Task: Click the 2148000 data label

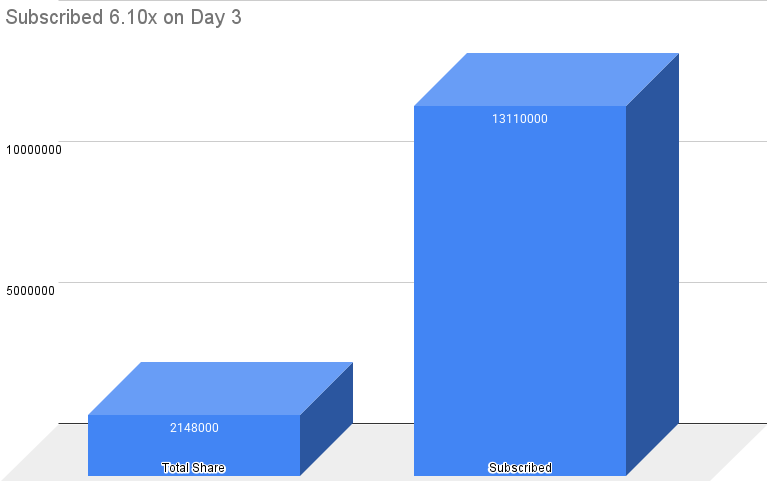Action: coord(194,428)
